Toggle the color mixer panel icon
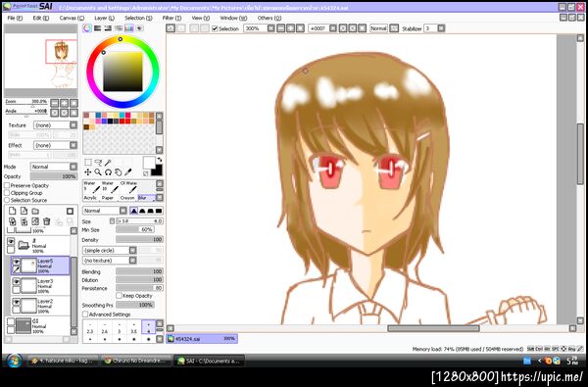This screenshot has height=387, width=588. (119, 28)
